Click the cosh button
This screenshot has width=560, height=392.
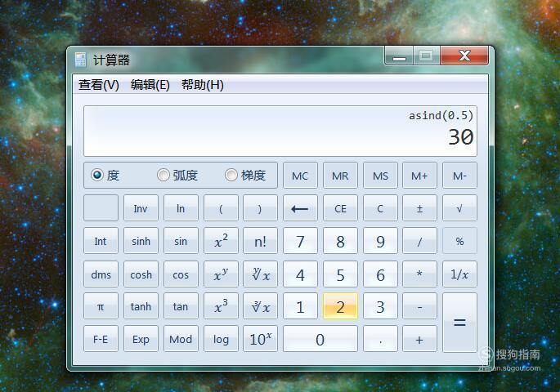141,274
